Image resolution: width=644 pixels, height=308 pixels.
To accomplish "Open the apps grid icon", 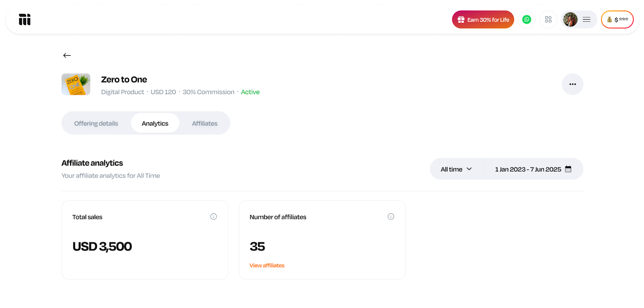I will (548, 19).
